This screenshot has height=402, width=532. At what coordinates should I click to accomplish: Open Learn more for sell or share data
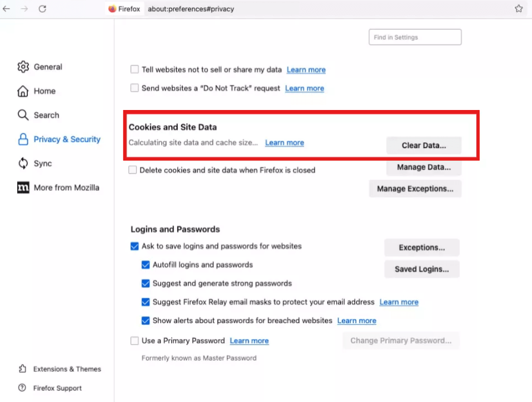click(306, 70)
